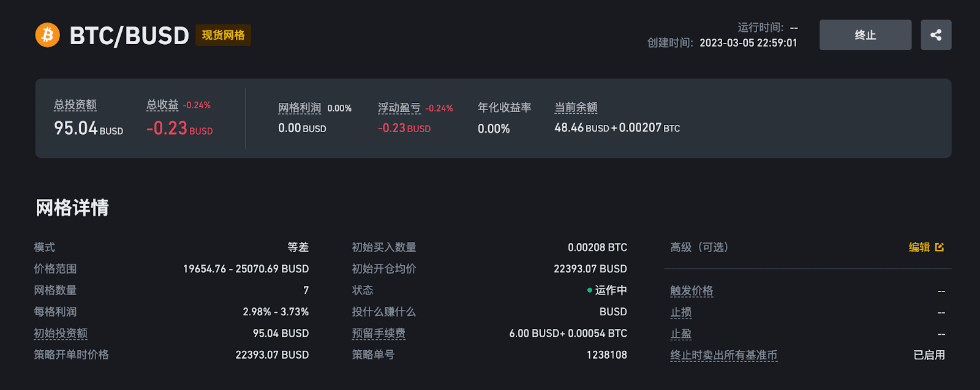Click the BTC/BUSD pair title
This screenshot has height=390, width=980.
click(129, 36)
